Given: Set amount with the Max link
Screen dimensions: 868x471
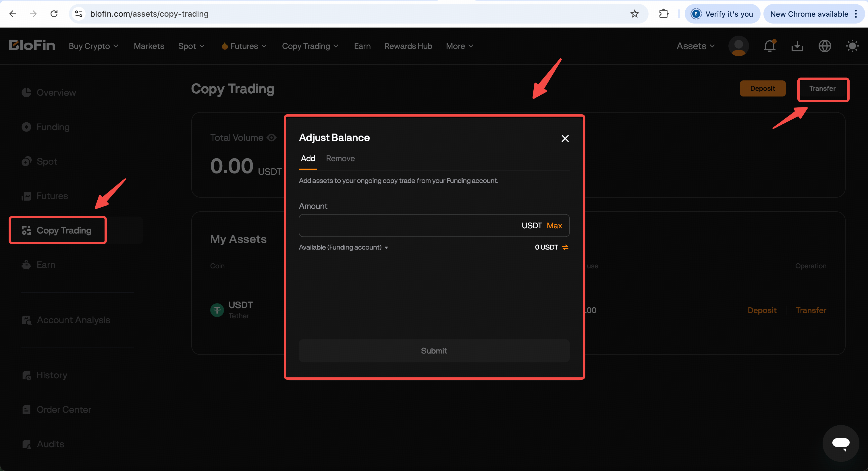Looking at the screenshot, I should [554, 225].
